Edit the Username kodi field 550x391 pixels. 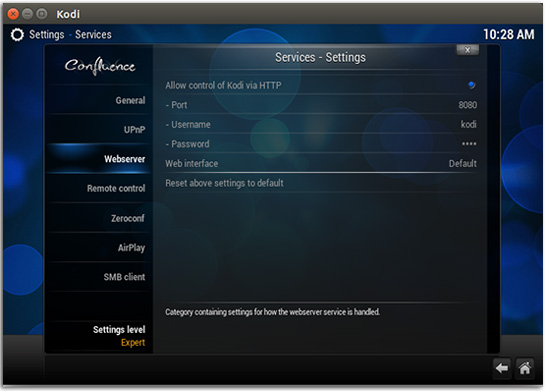(321, 124)
